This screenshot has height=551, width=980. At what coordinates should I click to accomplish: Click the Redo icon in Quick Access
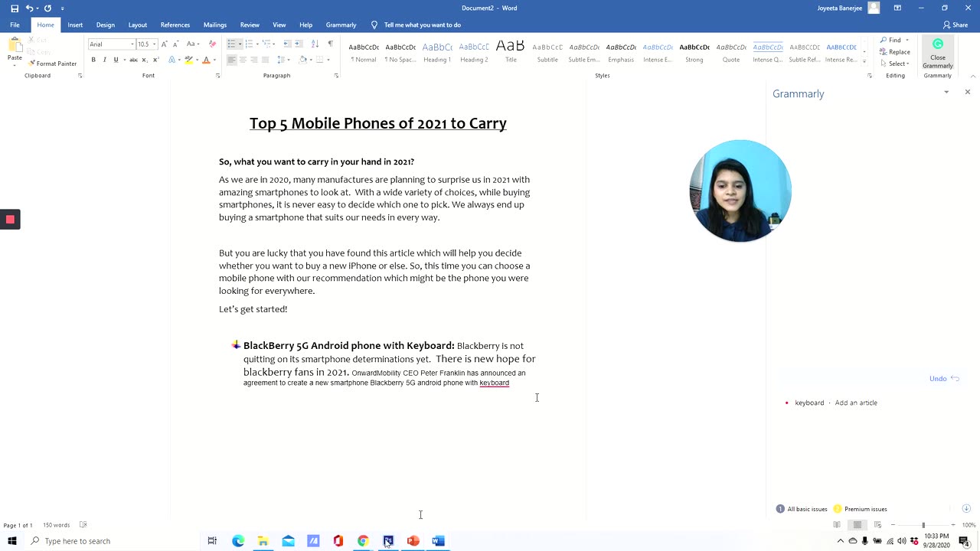click(x=47, y=8)
